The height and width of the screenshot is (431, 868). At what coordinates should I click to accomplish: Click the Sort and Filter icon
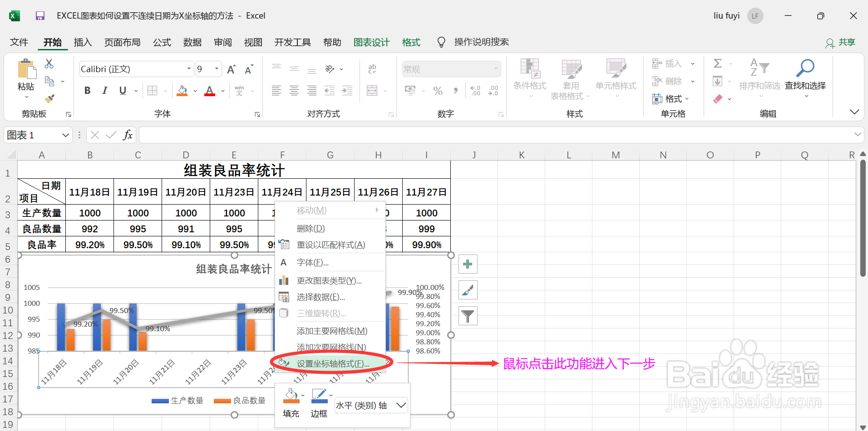point(759,68)
